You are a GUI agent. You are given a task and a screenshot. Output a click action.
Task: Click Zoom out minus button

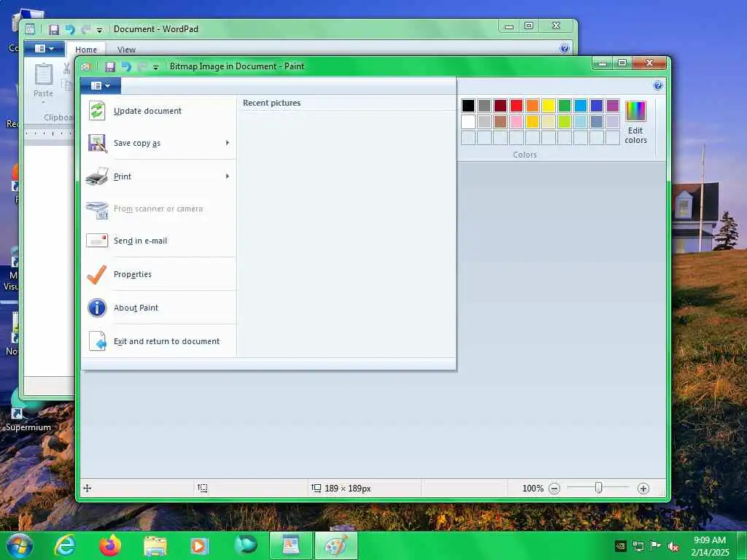point(554,489)
